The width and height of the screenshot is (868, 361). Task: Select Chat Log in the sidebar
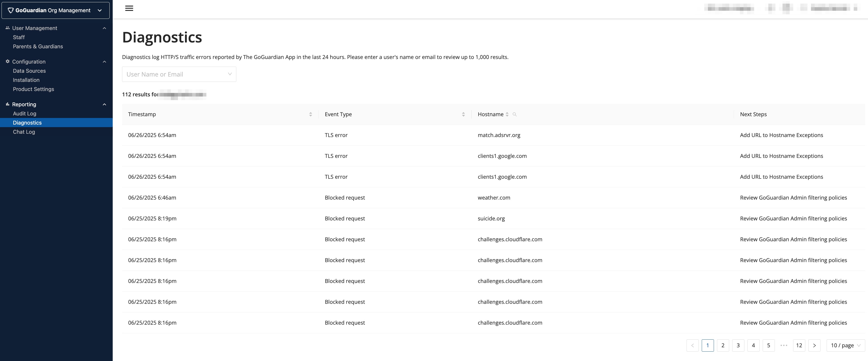(x=24, y=132)
